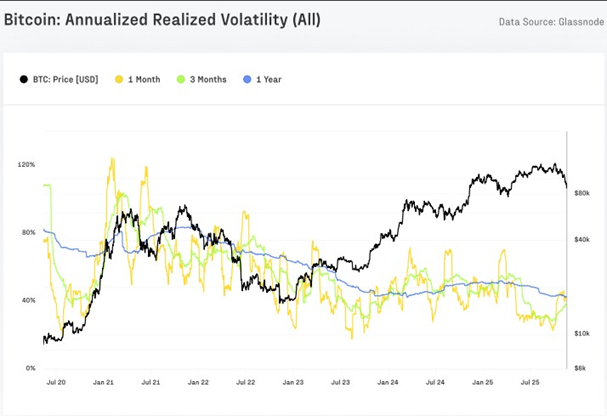Click the blue 1 Year legend dot
607x416 pixels.
click(x=247, y=79)
